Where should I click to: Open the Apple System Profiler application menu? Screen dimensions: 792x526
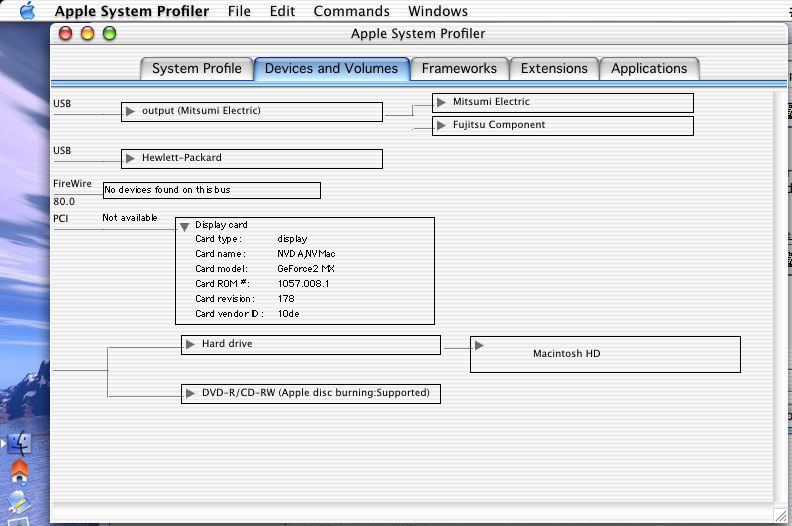131,11
